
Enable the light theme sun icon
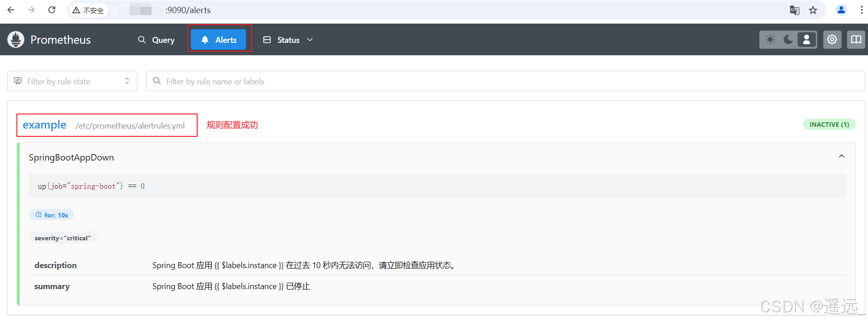click(770, 40)
